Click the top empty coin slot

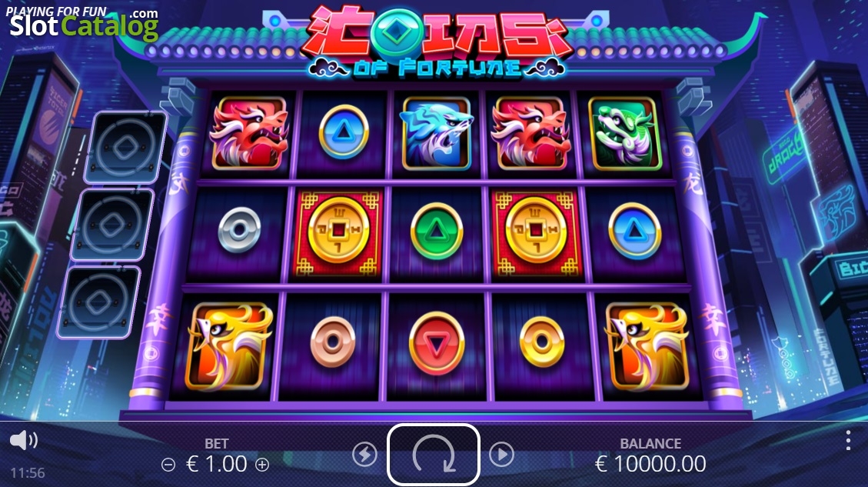[125, 148]
